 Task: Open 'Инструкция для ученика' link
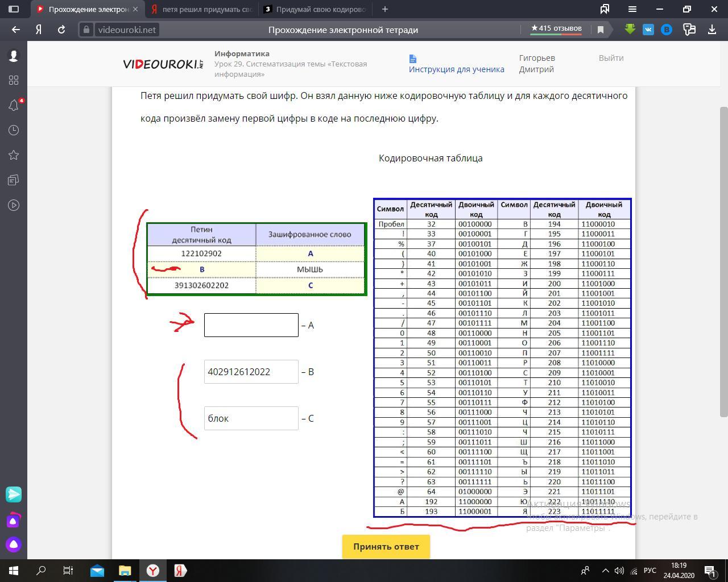coord(456,69)
